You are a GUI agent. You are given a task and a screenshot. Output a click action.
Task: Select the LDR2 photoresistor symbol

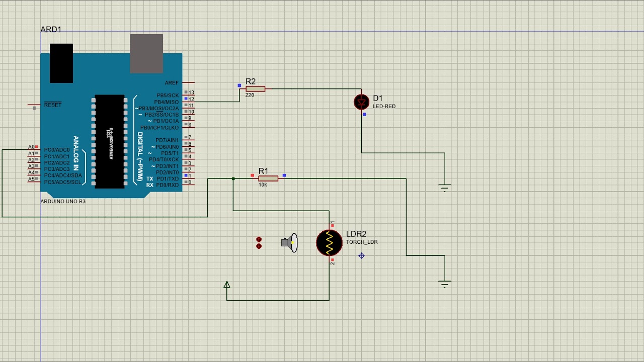pyautogui.click(x=330, y=243)
